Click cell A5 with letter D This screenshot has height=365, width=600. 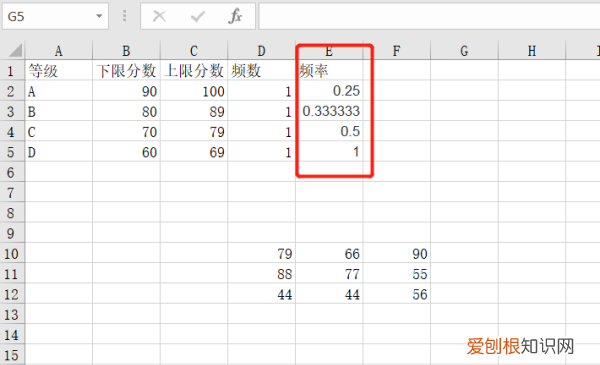point(59,152)
